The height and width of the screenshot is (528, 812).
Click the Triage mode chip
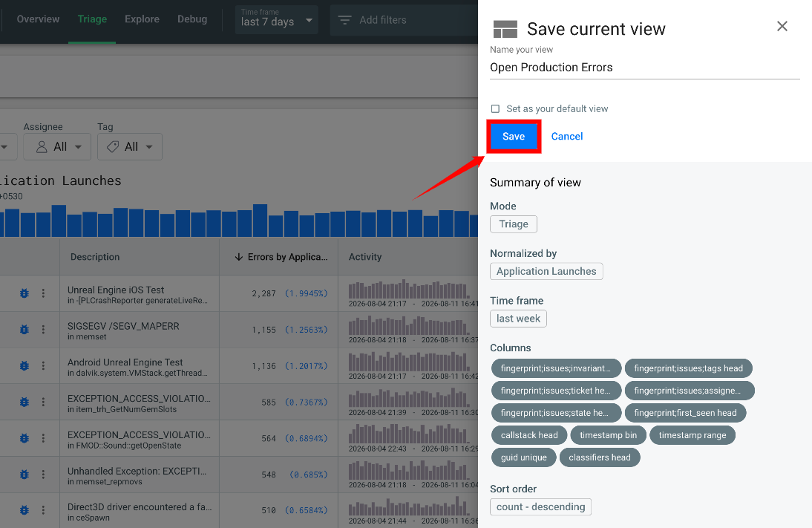pyautogui.click(x=513, y=224)
